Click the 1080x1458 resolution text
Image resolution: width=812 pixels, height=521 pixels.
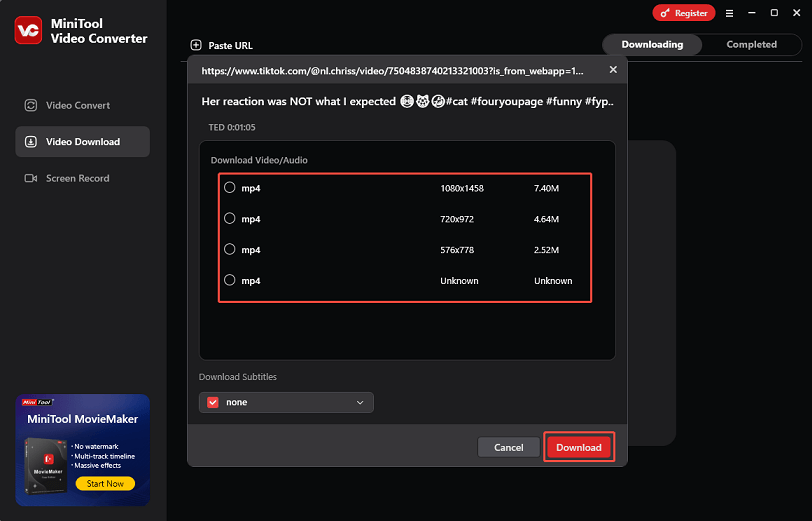pyautogui.click(x=462, y=188)
